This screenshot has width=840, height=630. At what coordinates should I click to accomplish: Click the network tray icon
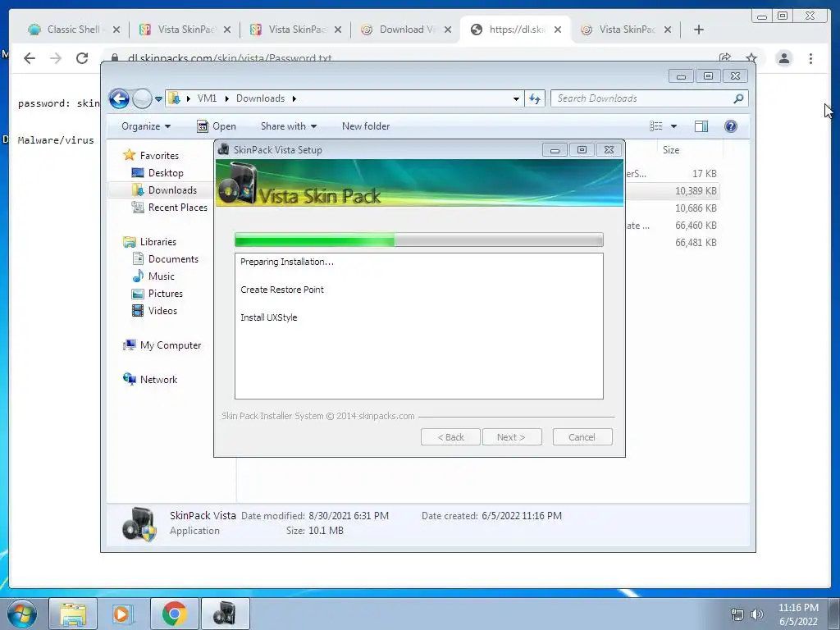(737, 614)
